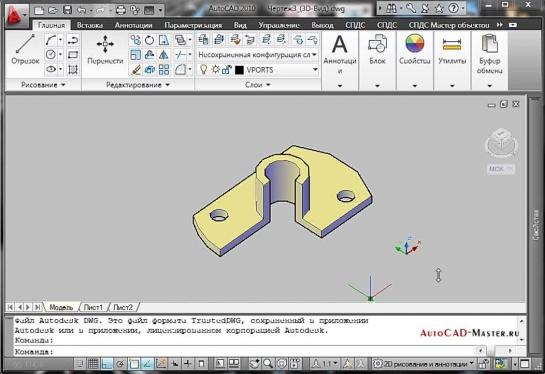545x374 pixels.
Task: Click the save icon in quick access toolbar
Action: (67, 10)
